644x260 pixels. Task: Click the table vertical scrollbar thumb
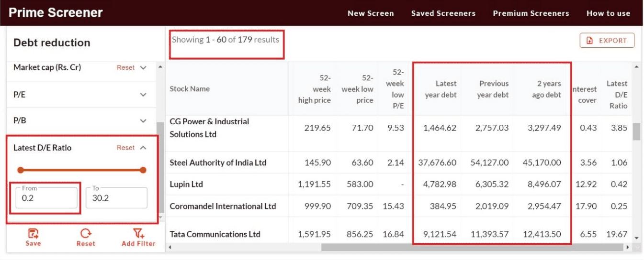pos(636,131)
